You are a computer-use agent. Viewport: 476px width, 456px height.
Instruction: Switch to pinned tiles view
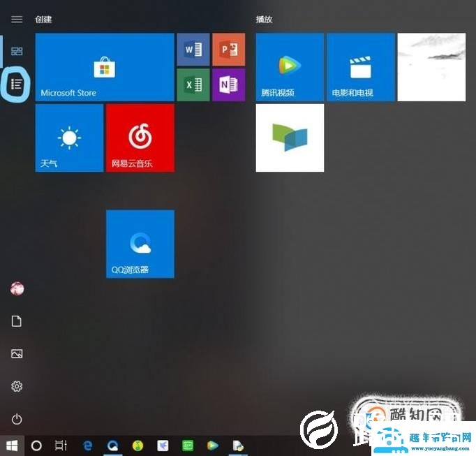click(17, 51)
